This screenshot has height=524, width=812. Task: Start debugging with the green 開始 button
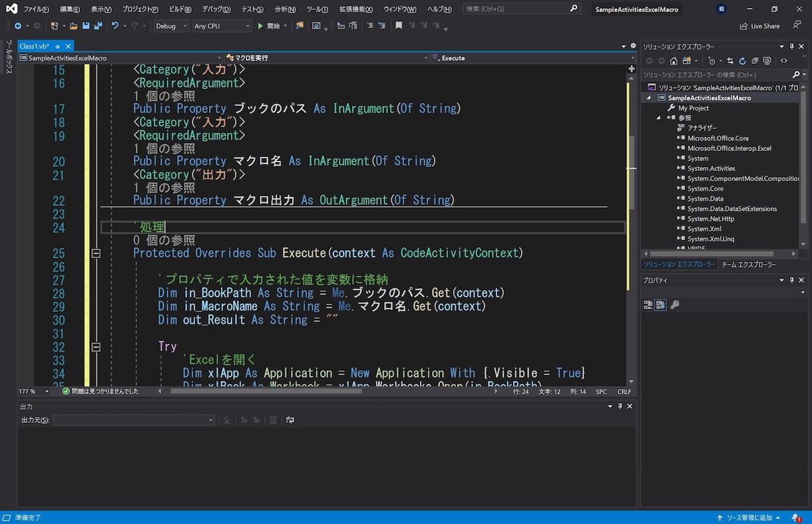[x=270, y=26]
